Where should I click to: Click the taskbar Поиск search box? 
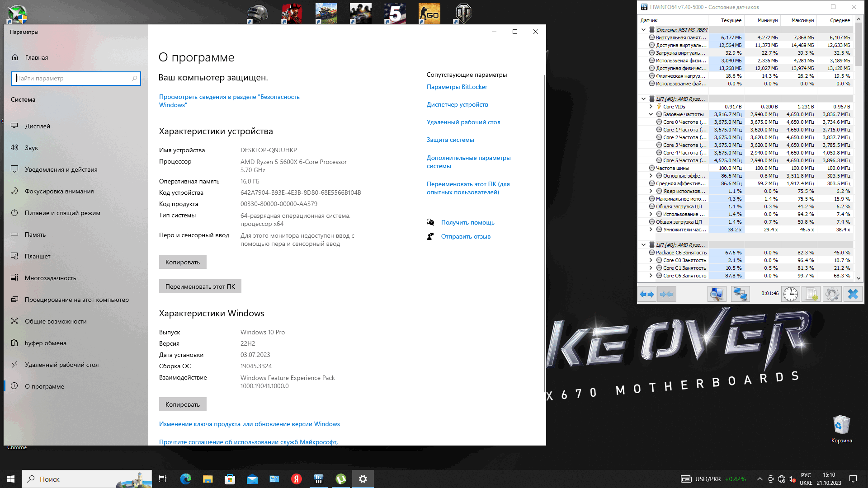tap(87, 479)
